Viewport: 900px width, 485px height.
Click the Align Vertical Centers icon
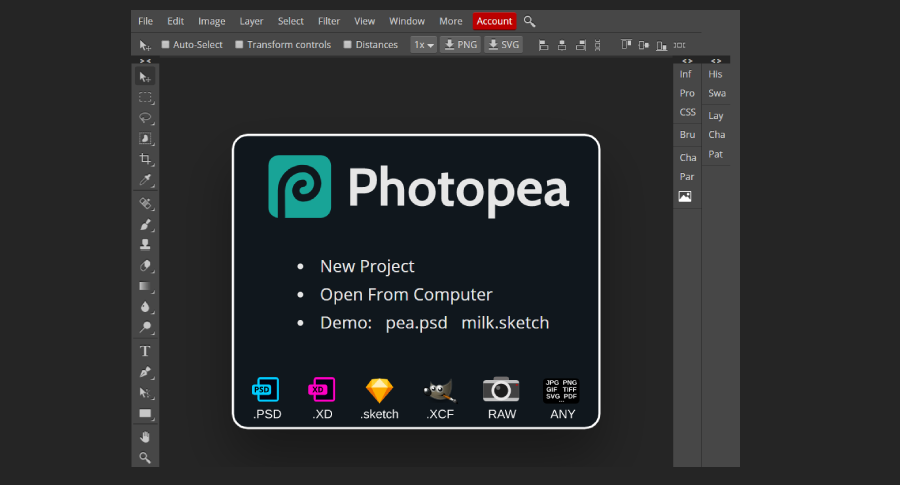pyautogui.click(x=643, y=45)
